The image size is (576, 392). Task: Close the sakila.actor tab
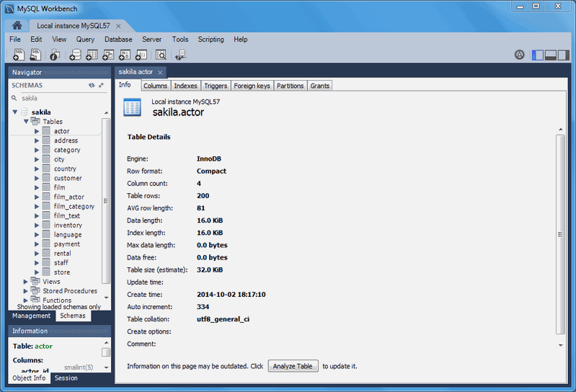160,72
